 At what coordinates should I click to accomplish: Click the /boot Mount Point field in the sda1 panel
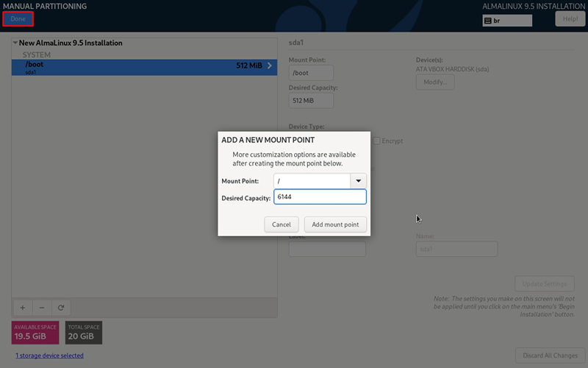click(311, 73)
